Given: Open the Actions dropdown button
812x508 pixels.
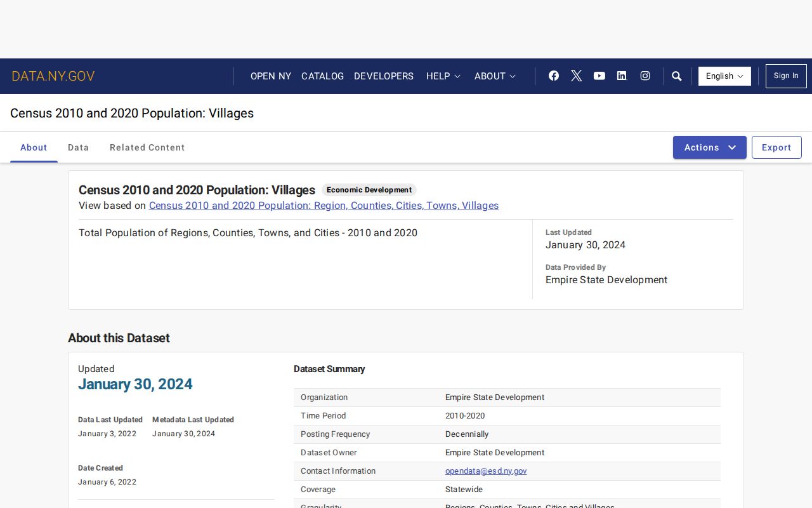Looking at the screenshot, I should (710, 147).
